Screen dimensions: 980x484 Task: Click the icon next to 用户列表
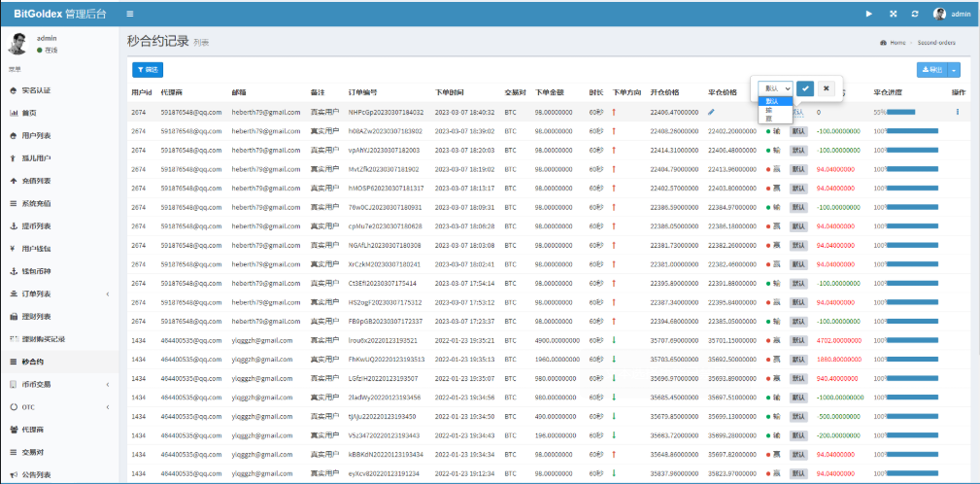click(x=14, y=136)
